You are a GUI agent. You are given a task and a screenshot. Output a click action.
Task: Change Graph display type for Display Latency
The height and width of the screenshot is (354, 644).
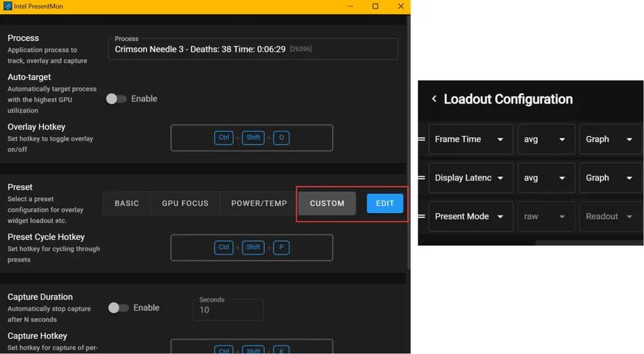point(609,178)
